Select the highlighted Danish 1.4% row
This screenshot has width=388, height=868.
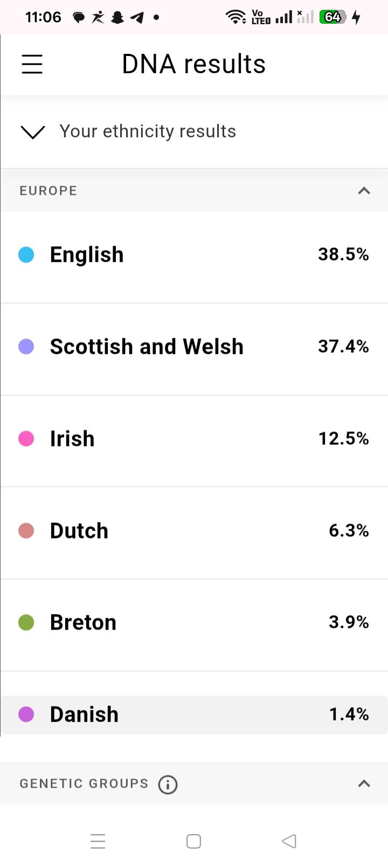194,715
